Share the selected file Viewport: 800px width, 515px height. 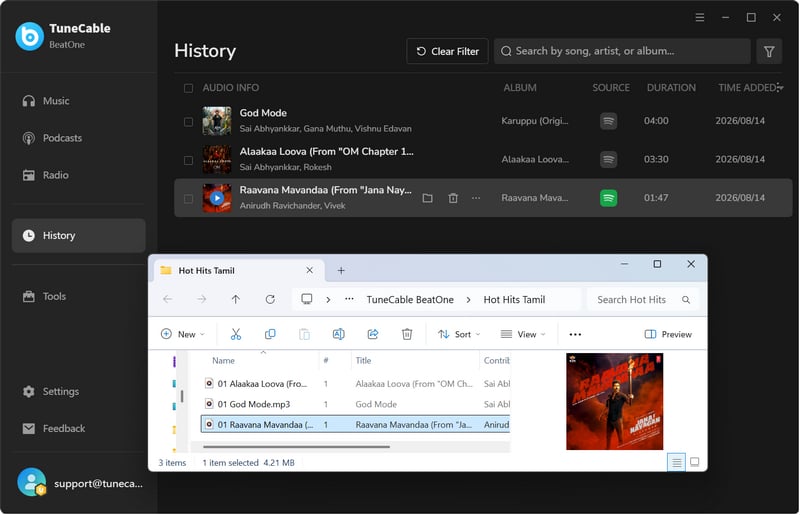(x=372, y=334)
